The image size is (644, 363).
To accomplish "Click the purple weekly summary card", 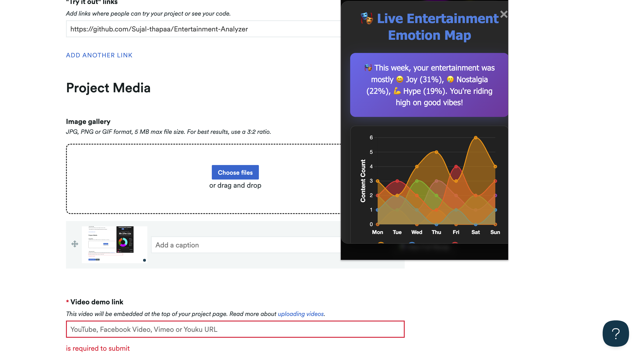I will tap(429, 85).
